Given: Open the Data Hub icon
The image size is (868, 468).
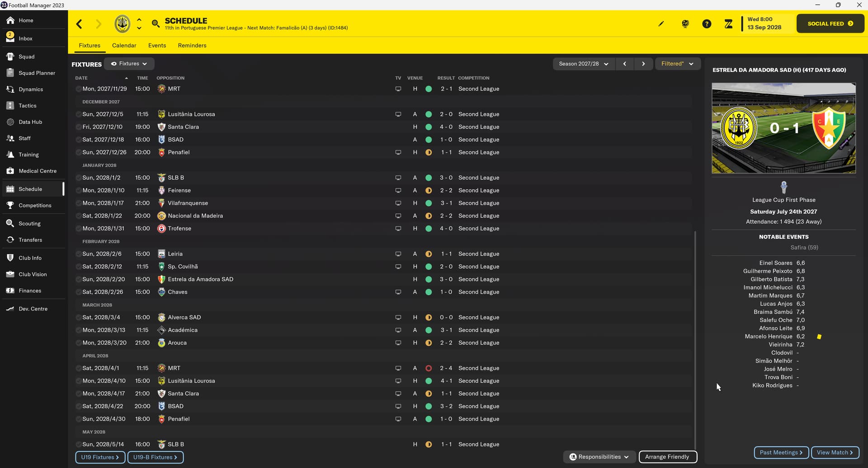Looking at the screenshot, I should point(10,122).
